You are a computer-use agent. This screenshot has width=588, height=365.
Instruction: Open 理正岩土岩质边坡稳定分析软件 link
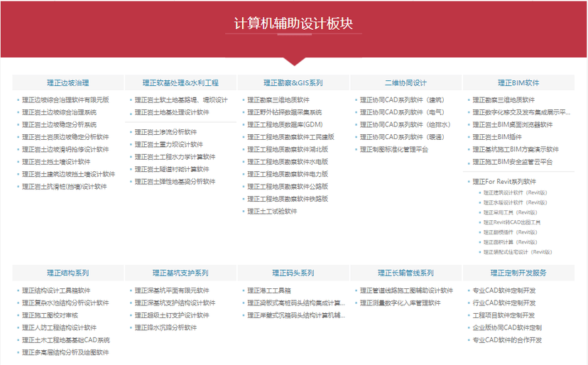pyautogui.click(x=65, y=137)
